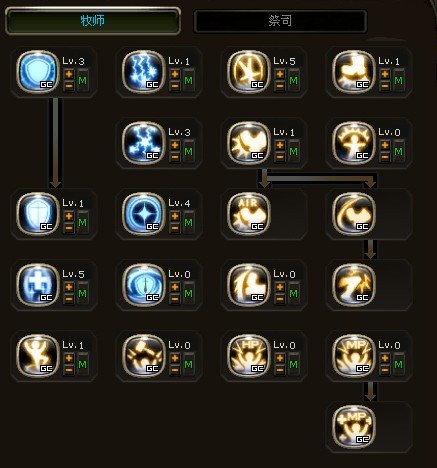Viewport: 437px width, 468px height.
Task: Max out the Lv.0 HP aura skill with M
Action: tap(293, 364)
